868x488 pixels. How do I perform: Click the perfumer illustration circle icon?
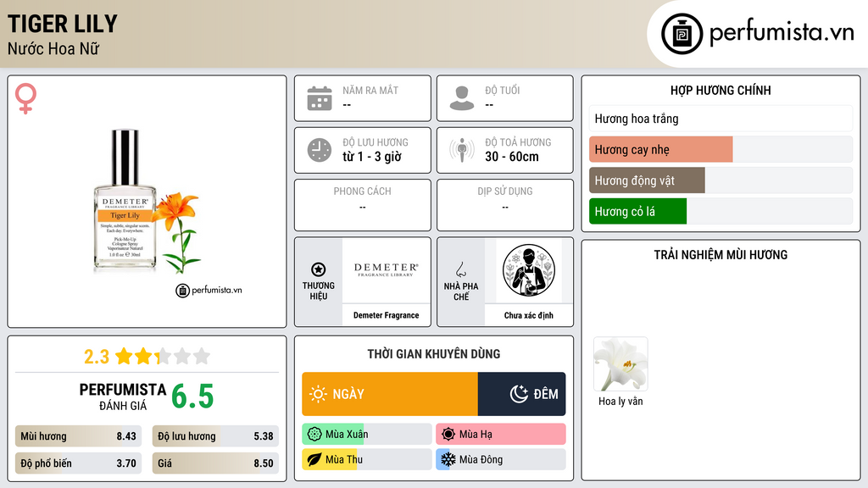pyautogui.click(x=529, y=270)
